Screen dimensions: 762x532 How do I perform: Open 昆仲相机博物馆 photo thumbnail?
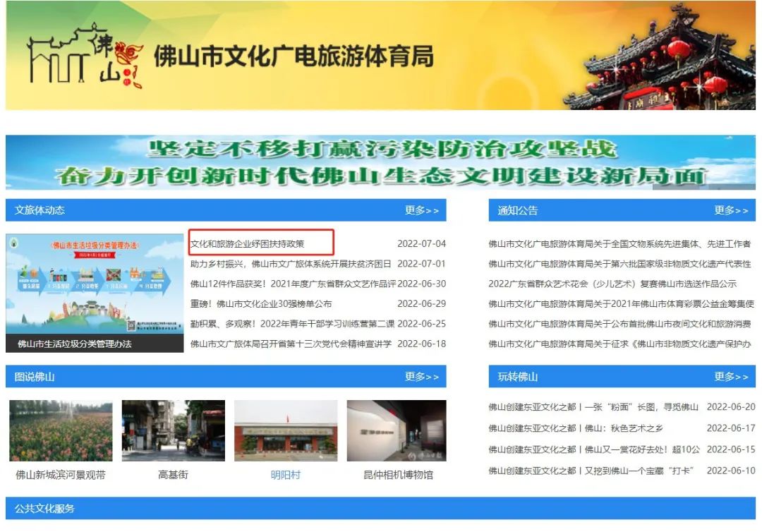tap(398, 431)
